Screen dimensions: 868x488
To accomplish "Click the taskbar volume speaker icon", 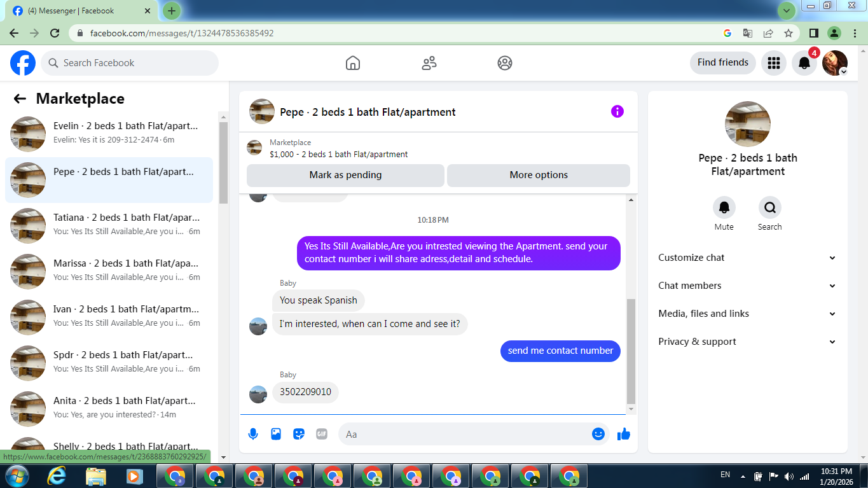I will 789,476.
